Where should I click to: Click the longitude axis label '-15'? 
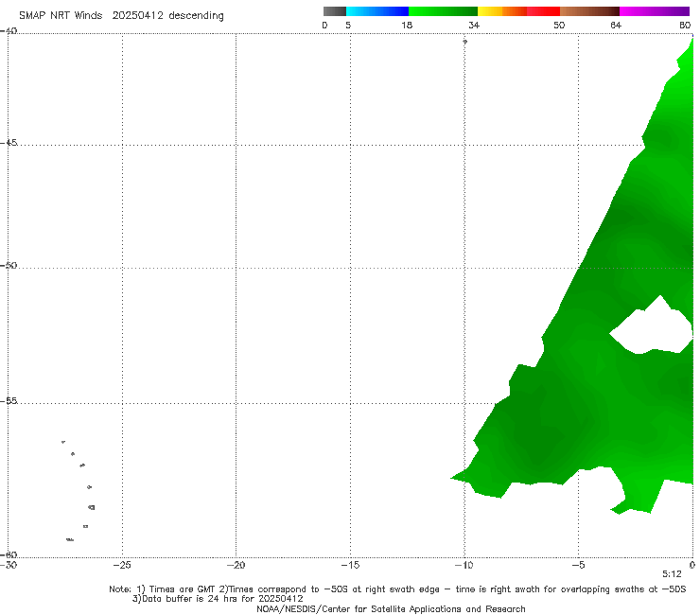point(350,565)
